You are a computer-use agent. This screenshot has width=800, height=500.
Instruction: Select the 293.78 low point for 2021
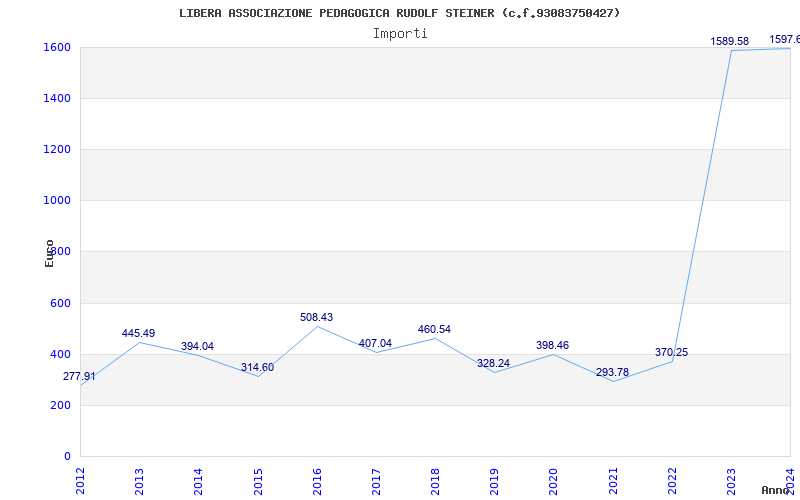tap(612, 372)
